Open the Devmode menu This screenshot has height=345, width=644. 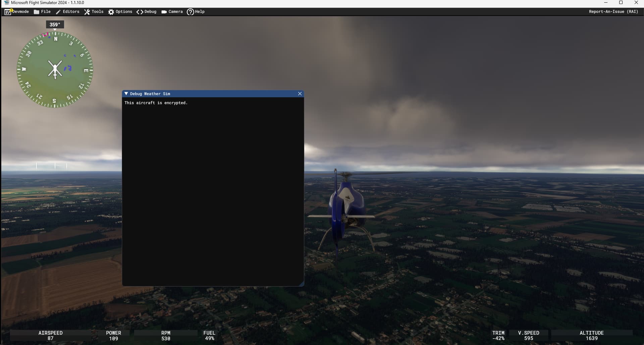[x=17, y=12]
